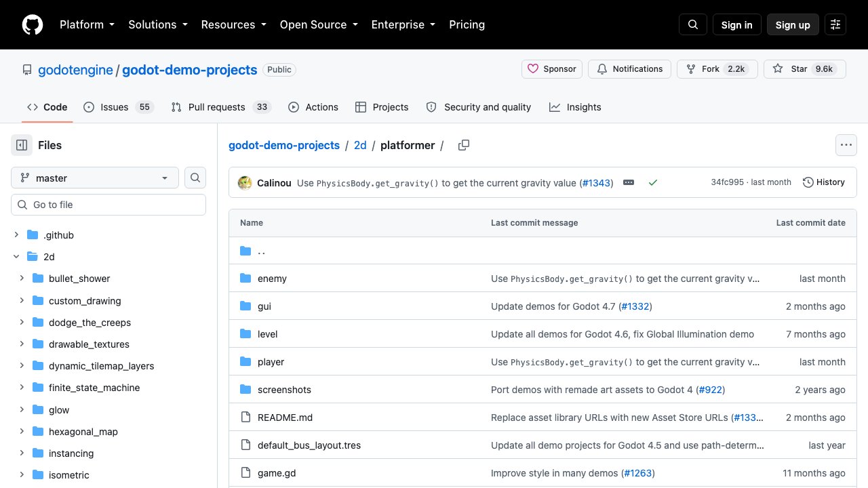Open the default_bus_layout.tres file icon

[x=245, y=445]
